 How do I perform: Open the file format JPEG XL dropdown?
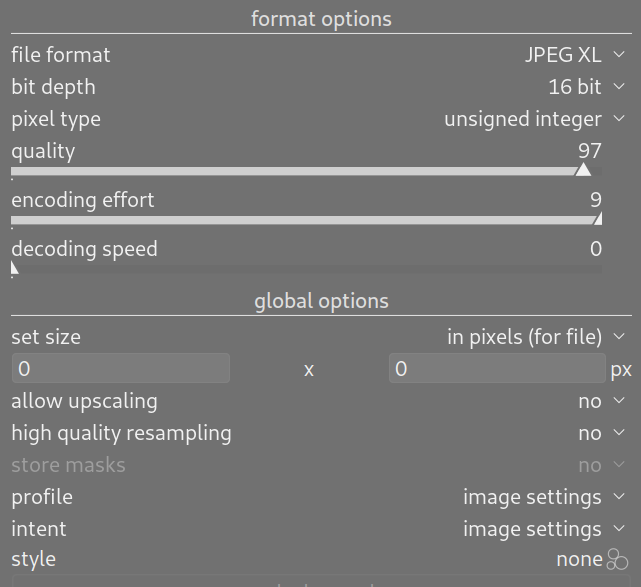coord(564,55)
